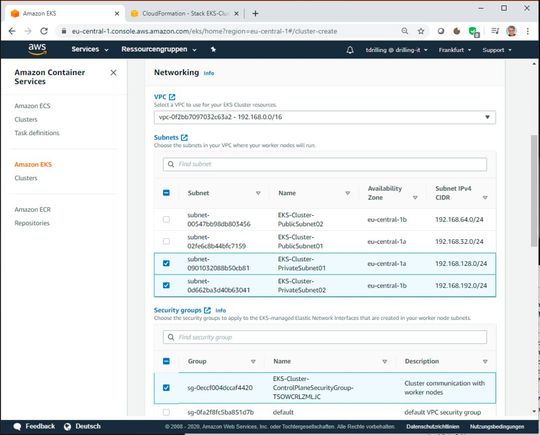Open Amazon ECS in sidebar
Image resolution: width=540 pixels, height=435 pixels.
(32, 106)
